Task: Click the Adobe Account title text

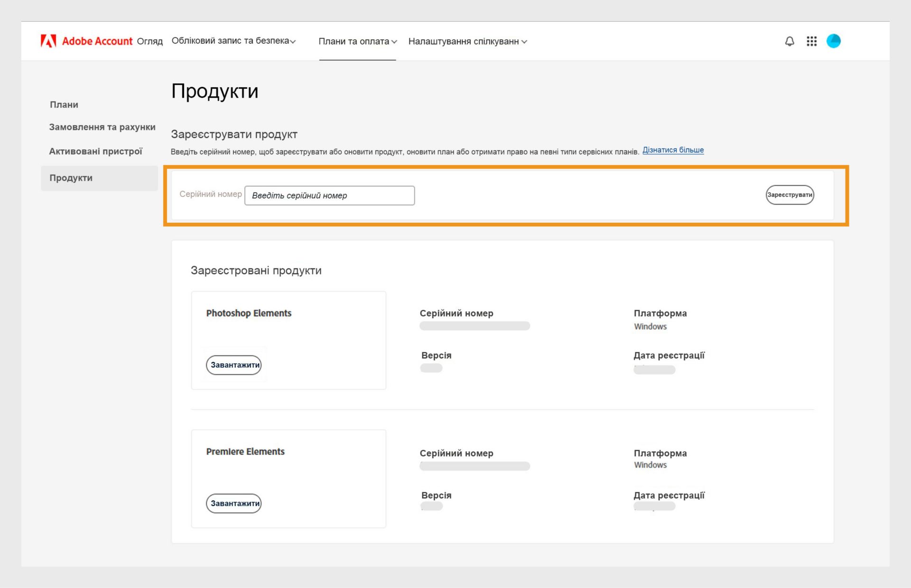Action: coord(97,41)
